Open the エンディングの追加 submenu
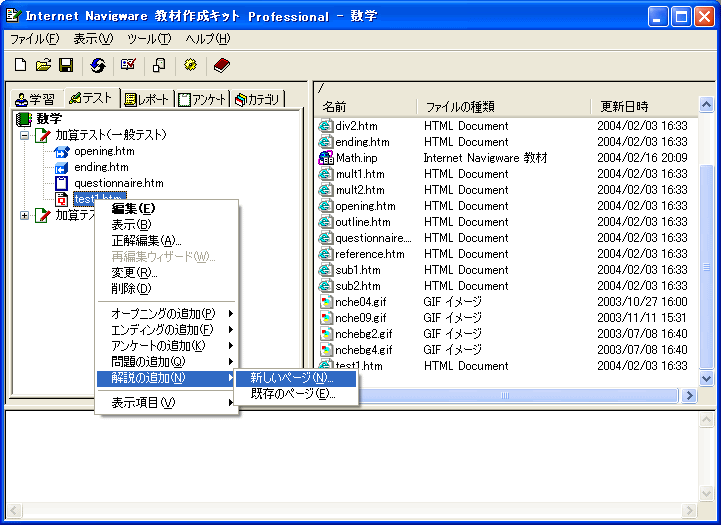The image size is (721, 525). [x=167, y=330]
